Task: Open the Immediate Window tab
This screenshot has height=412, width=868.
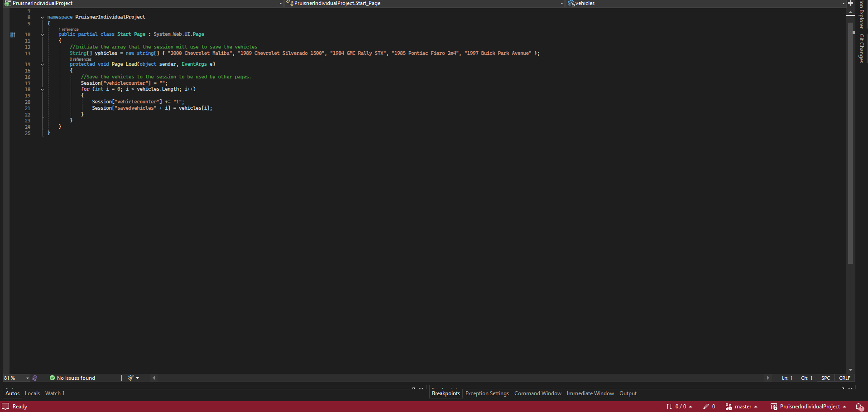Action: click(x=590, y=393)
